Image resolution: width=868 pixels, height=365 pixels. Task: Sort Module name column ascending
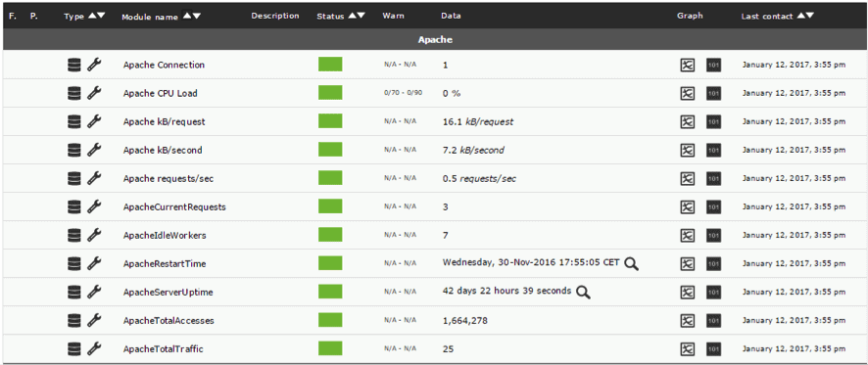(x=187, y=16)
